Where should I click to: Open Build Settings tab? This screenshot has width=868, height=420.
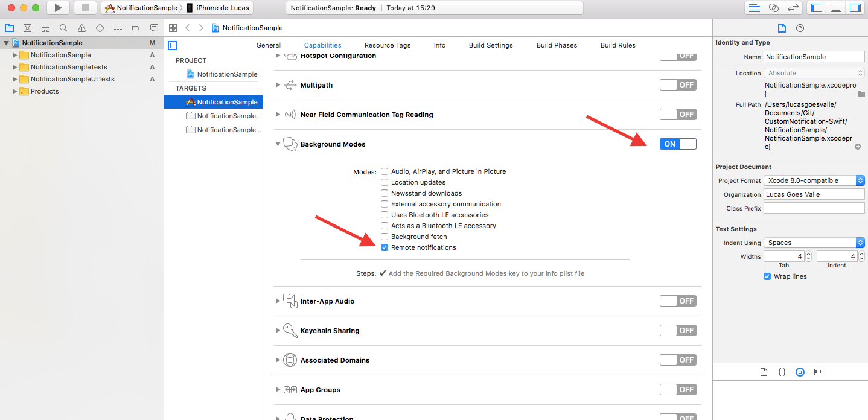point(491,45)
